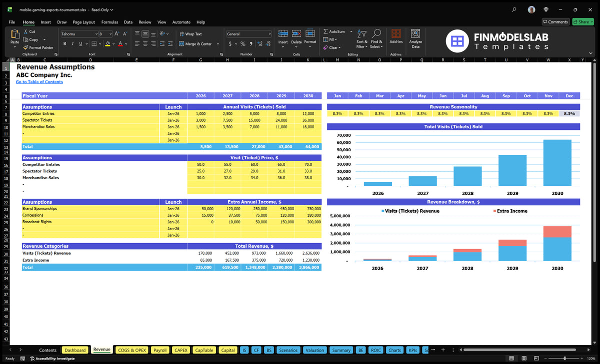Apply cell borders icon
The image size is (600, 364).
(x=94, y=44)
